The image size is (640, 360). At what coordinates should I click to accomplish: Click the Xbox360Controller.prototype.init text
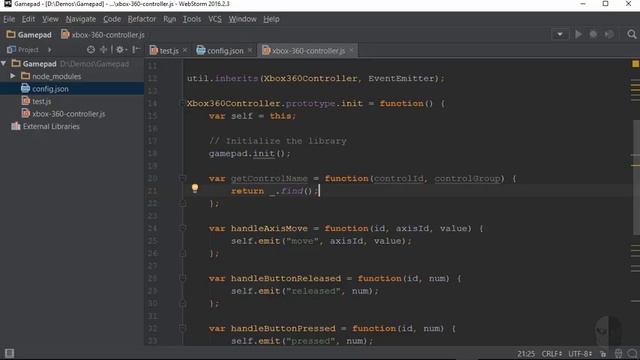[275, 103]
